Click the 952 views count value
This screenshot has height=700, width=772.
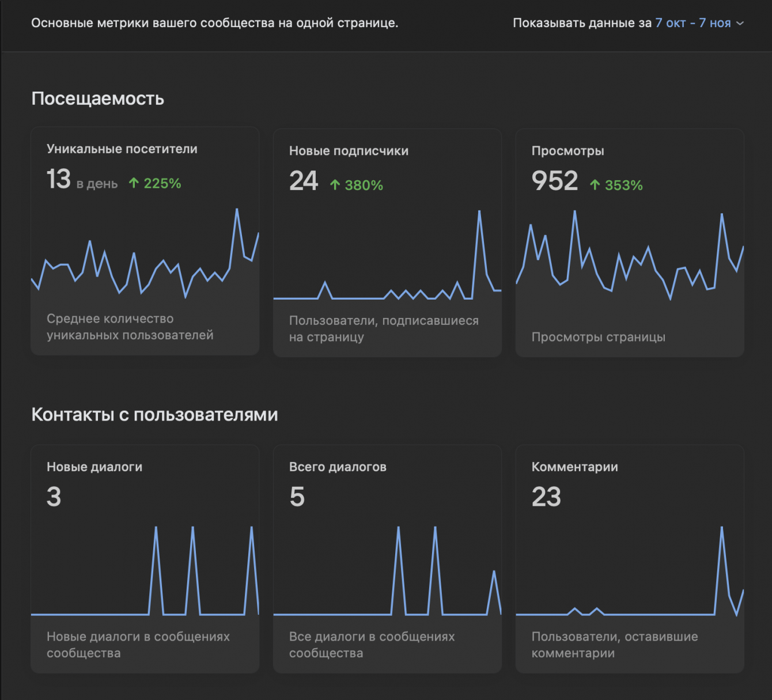point(554,181)
